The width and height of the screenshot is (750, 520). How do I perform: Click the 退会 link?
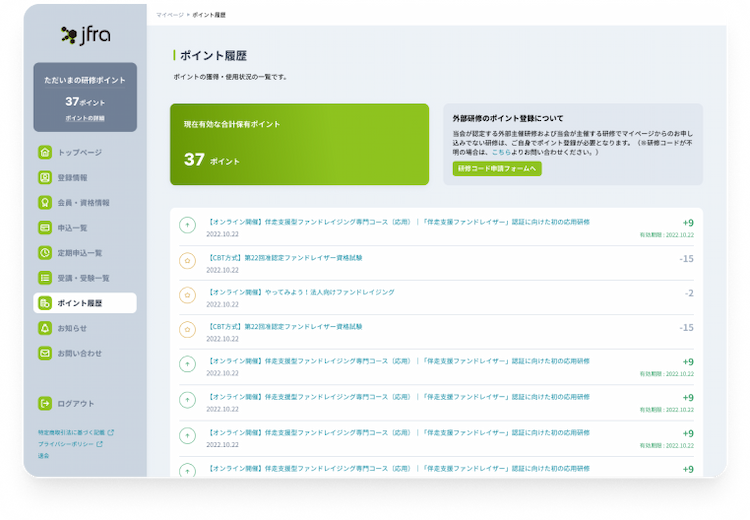point(44,455)
